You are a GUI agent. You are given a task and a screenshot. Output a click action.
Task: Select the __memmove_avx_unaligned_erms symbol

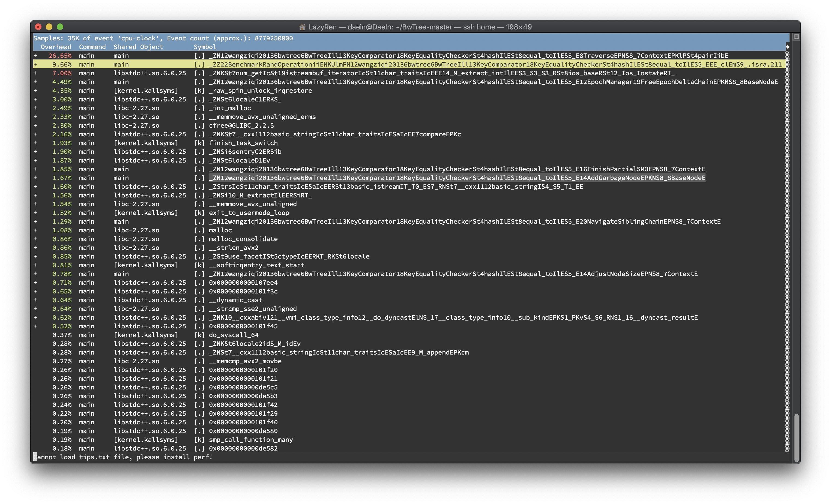(262, 117)
